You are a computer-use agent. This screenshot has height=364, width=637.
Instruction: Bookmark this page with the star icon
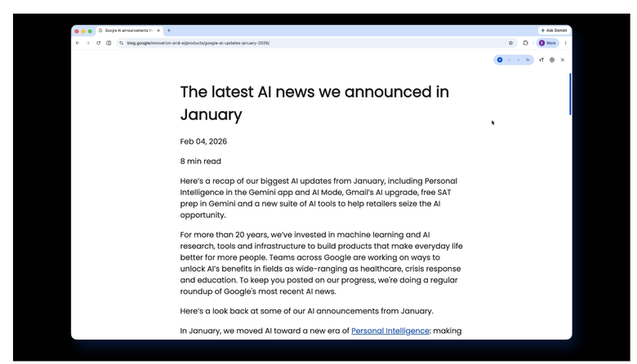tap(510, 43)
